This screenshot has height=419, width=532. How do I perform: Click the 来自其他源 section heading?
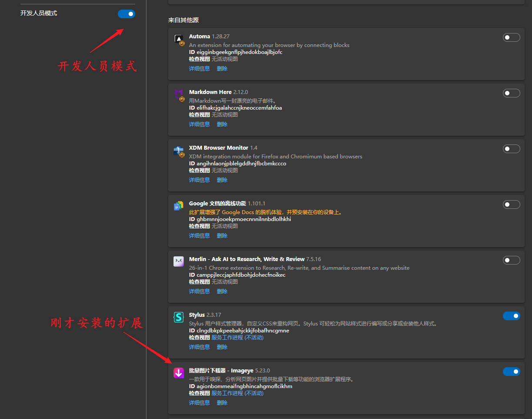pos(183,20)
